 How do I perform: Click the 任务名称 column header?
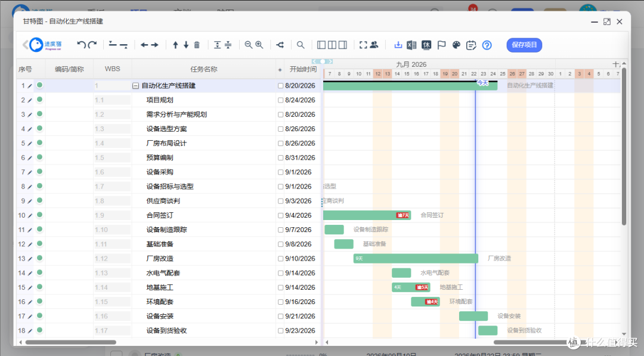(x=204, y=69)
